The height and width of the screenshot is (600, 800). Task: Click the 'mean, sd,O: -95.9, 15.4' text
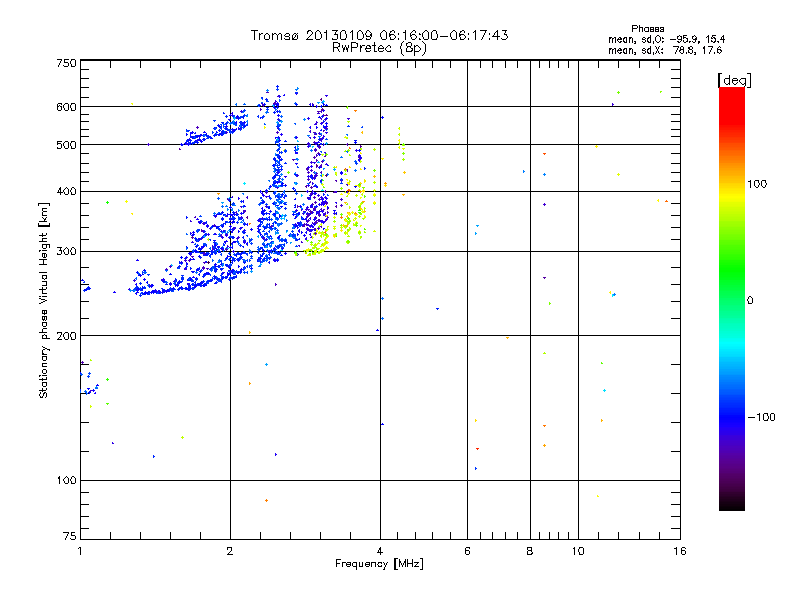pyautogui.click(x=666, y=39)
